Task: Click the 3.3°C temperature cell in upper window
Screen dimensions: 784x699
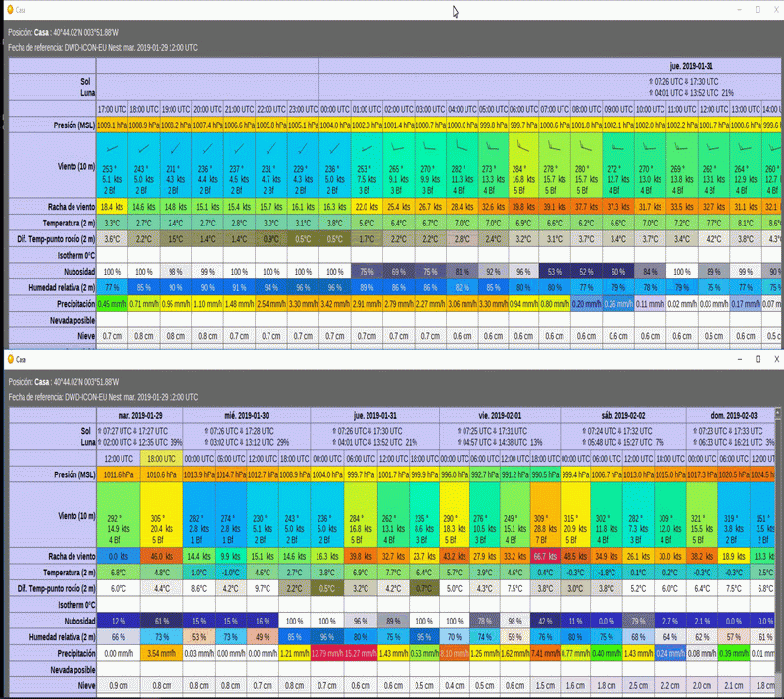Action: click(112, 223)
